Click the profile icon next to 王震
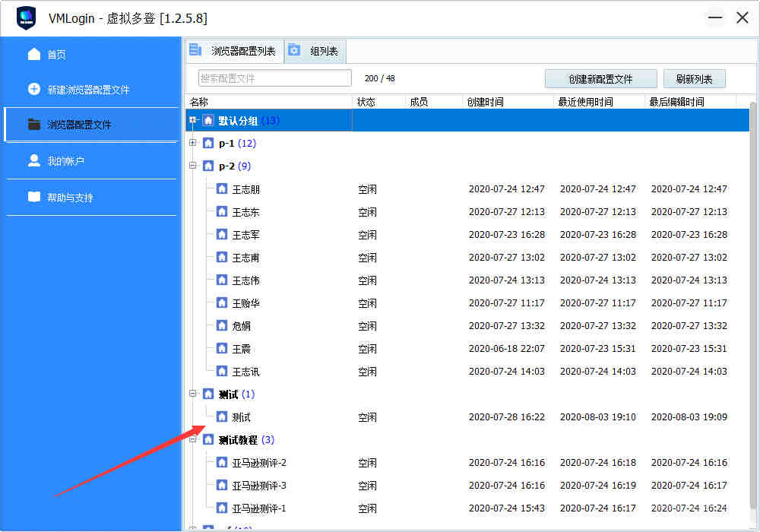Image resolution: width=760 pixels, height=532 pixels. click(x=221, y=348)
